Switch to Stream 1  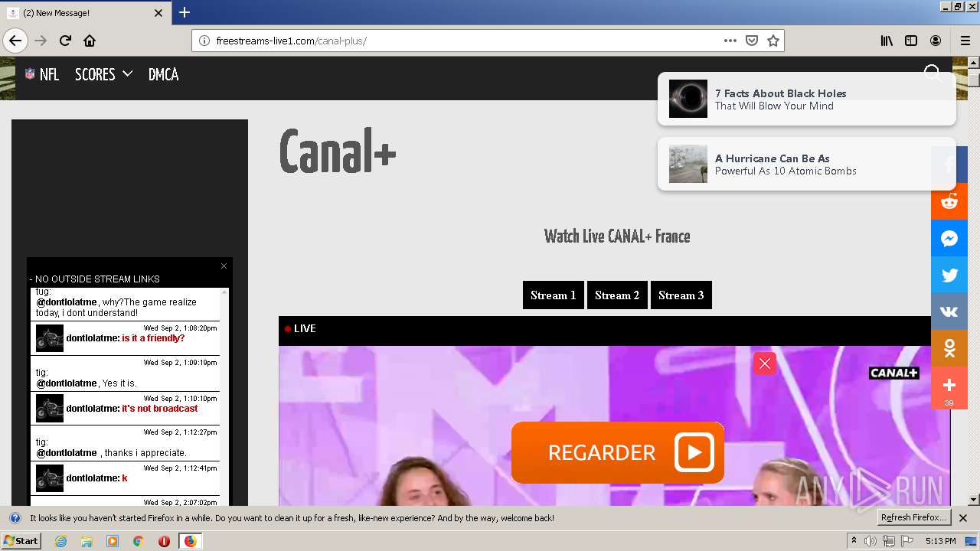coord(554,295)
